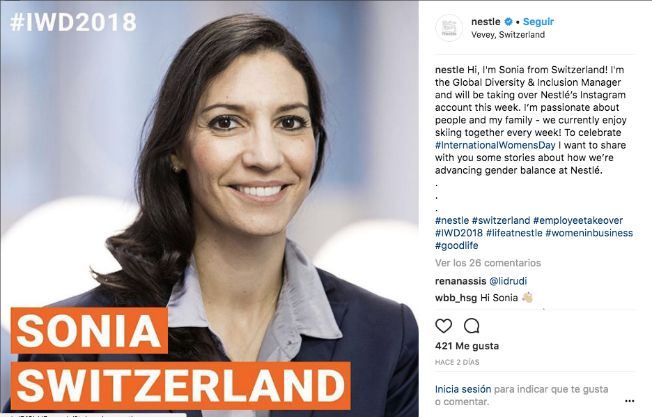Open the @lidrudi mention
The height and width of the screenshot is (417, 652).
[x=508, y=281]
